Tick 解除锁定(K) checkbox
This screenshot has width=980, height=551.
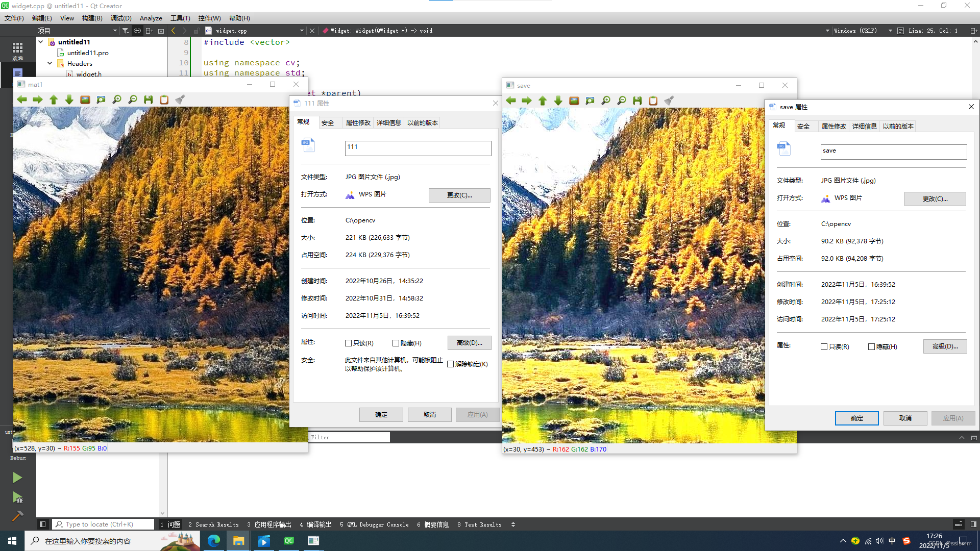tap(451, 364)
